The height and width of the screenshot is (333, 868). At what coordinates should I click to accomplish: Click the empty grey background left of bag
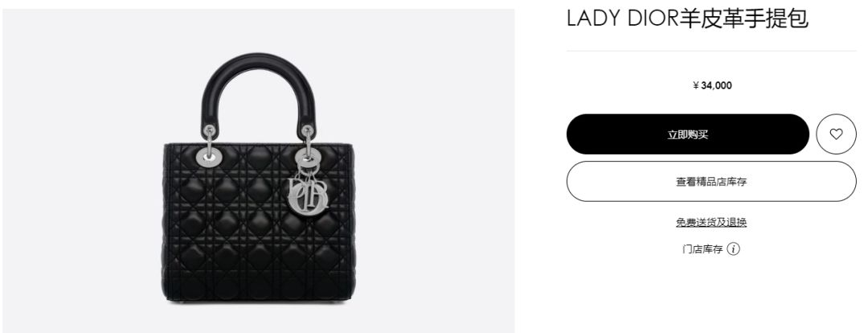(x=83, y=177)
